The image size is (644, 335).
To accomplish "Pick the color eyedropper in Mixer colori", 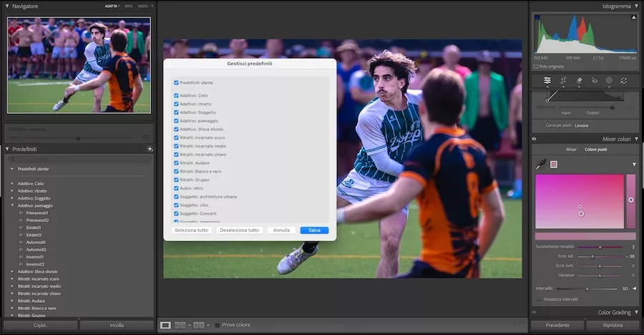I will (540, 165).
